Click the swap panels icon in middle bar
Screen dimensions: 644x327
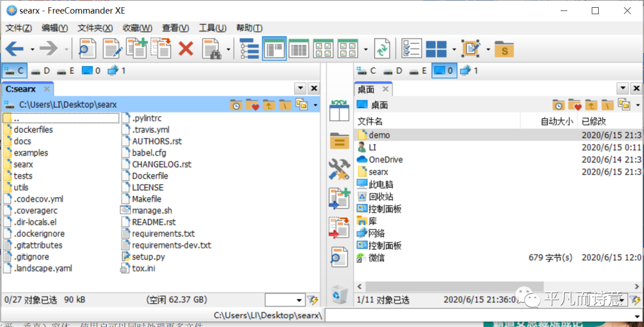point(339,110)
